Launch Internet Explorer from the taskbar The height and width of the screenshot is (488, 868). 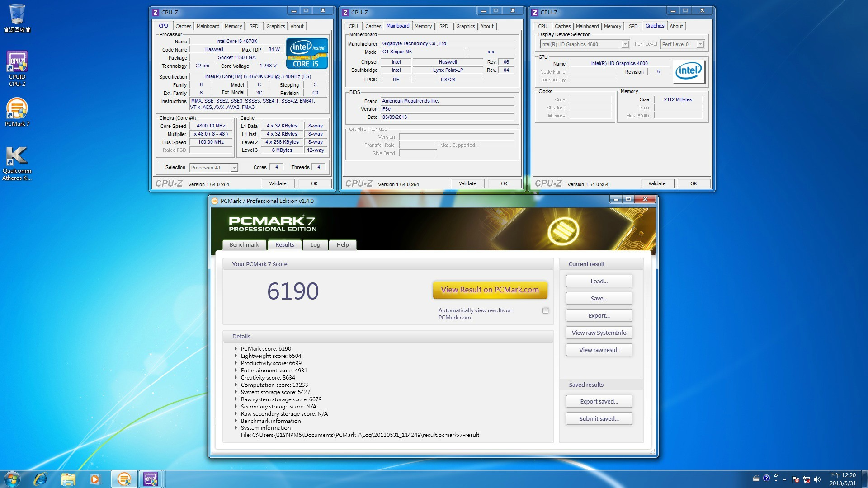point(40,479)
